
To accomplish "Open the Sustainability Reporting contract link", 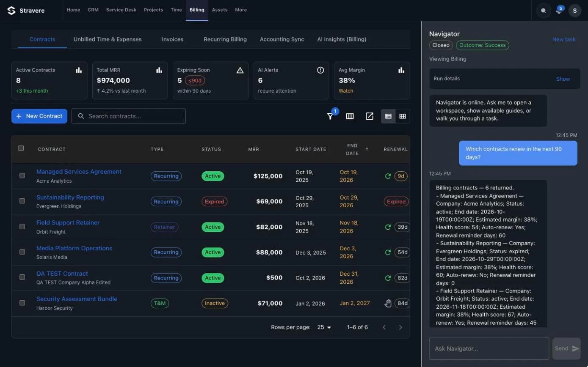I will coord(70,197).
